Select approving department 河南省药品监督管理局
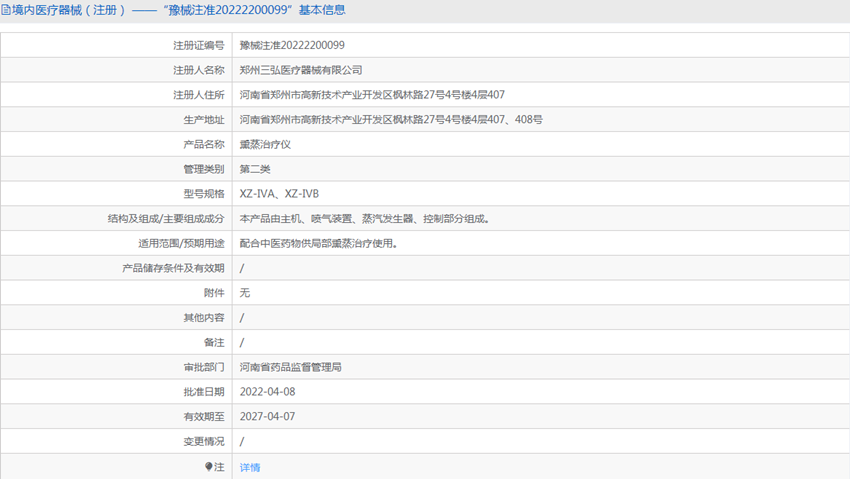This screenshot has width=850, height=479. click(x=291, y=367)
